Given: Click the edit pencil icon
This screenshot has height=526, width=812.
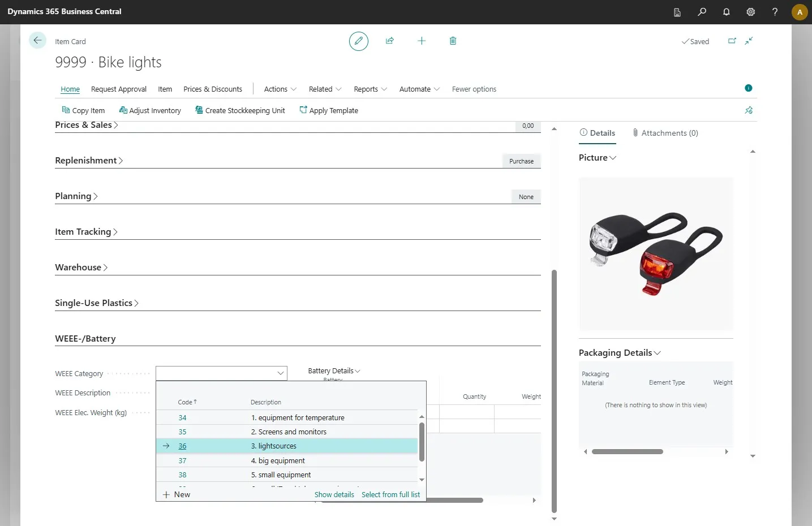Looking at the screenshot, I should coord(358,41).
